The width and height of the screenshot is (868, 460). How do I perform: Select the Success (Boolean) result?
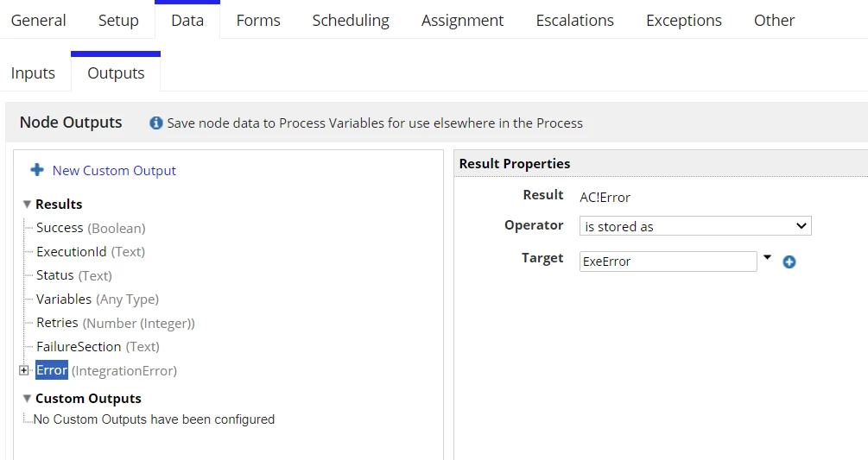[x=91, y=228]
